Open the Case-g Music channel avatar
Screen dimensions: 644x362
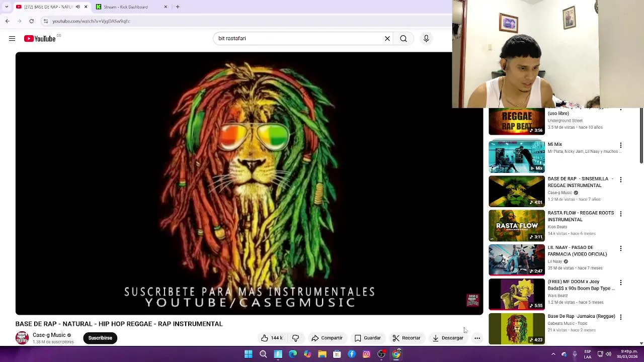[x=22, y=338]
